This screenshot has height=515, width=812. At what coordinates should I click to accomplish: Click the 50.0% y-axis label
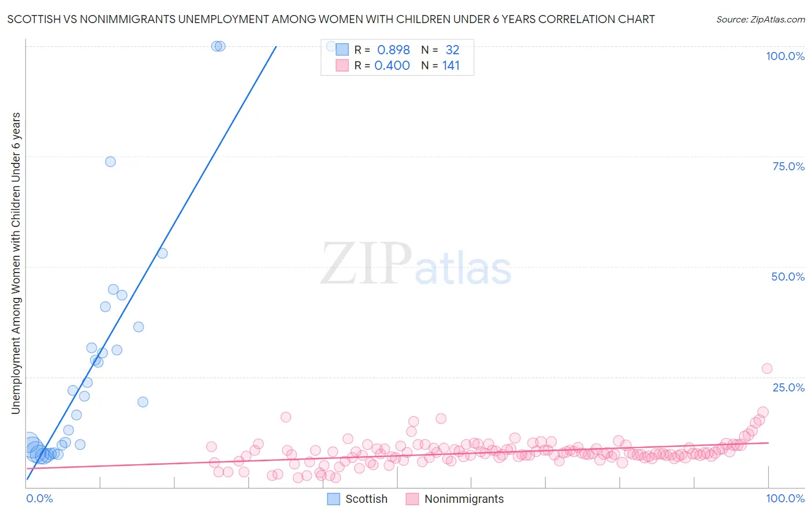[x=788, y=277]
